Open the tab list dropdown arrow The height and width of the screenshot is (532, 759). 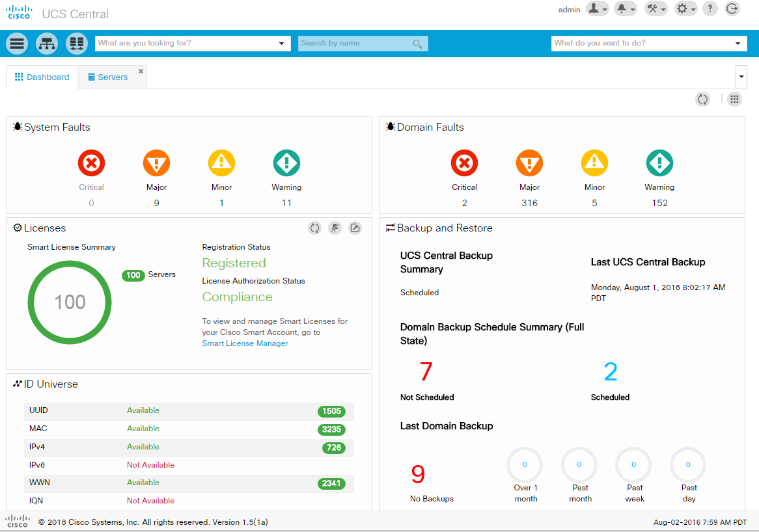(x=741, y=77)
